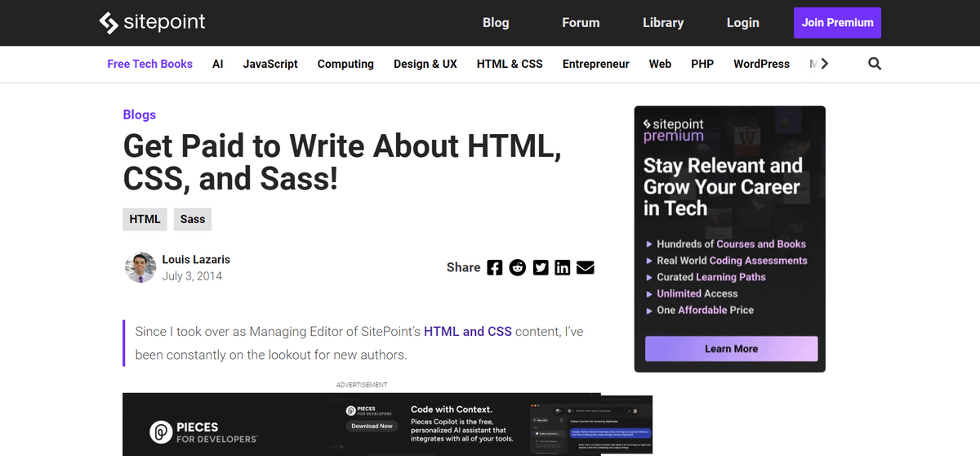The height and width of the screenshot is (456, 980).
Task: Expand more categories with right chevron
Action: click(825, 64)
